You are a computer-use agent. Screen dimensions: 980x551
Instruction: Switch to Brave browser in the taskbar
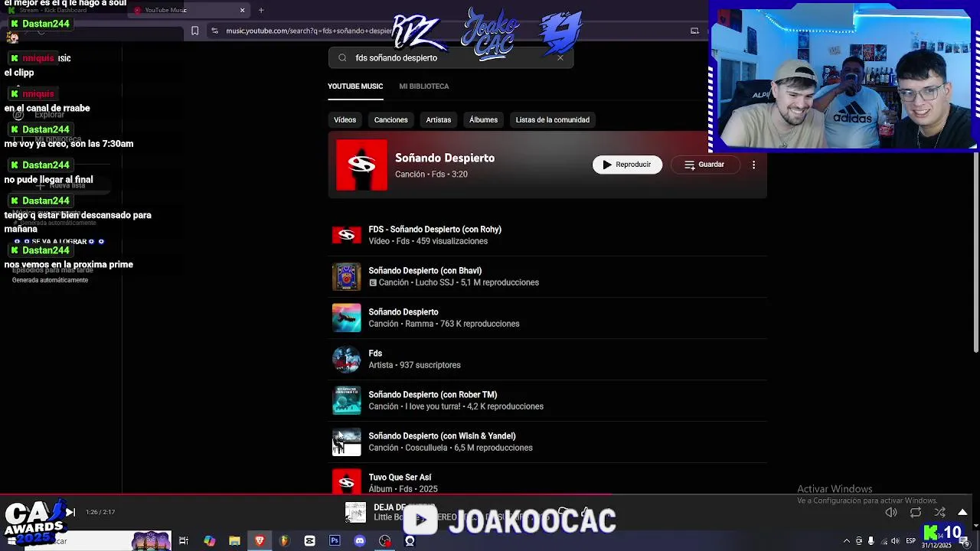pos(260,541)
